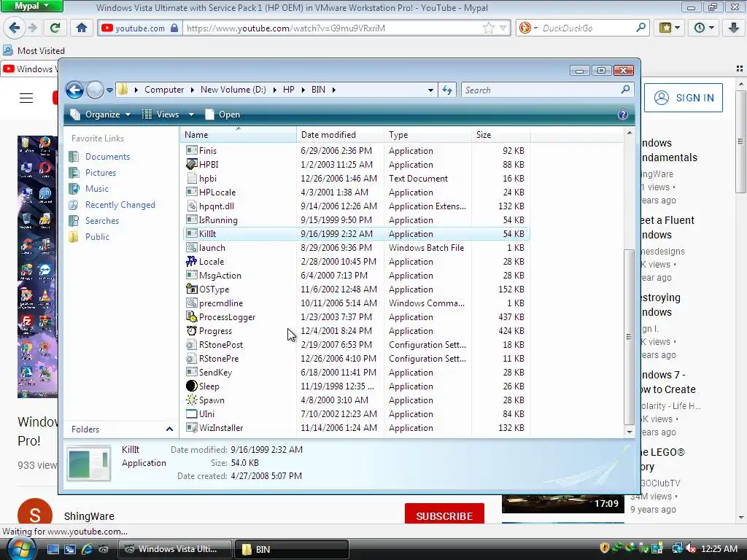Click the YouTube SIGN IN button
Image resolution: width=747 pixels, height=560 pixels.
pos(683,98)
